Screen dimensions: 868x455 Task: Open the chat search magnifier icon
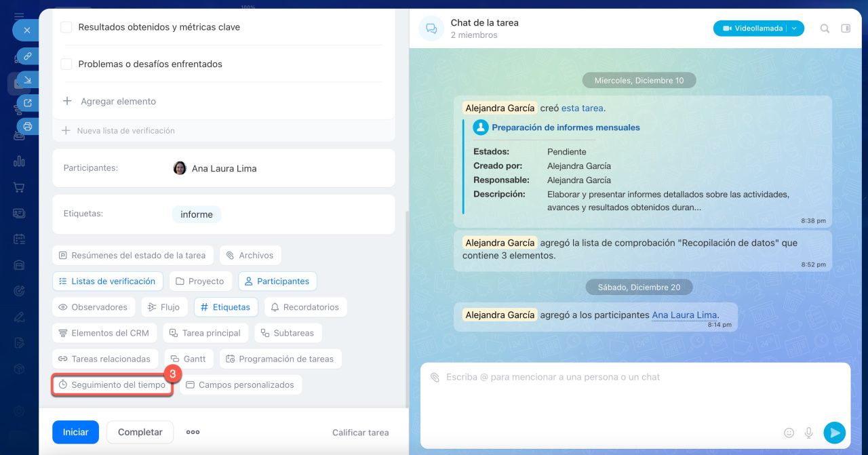825,28
